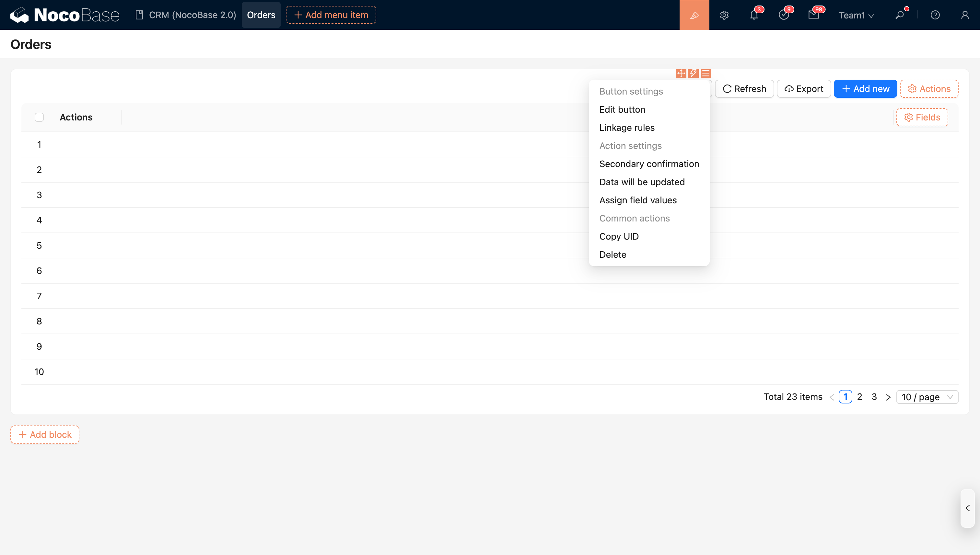Expand the collapsed side panel arrow

click(967, 508)
